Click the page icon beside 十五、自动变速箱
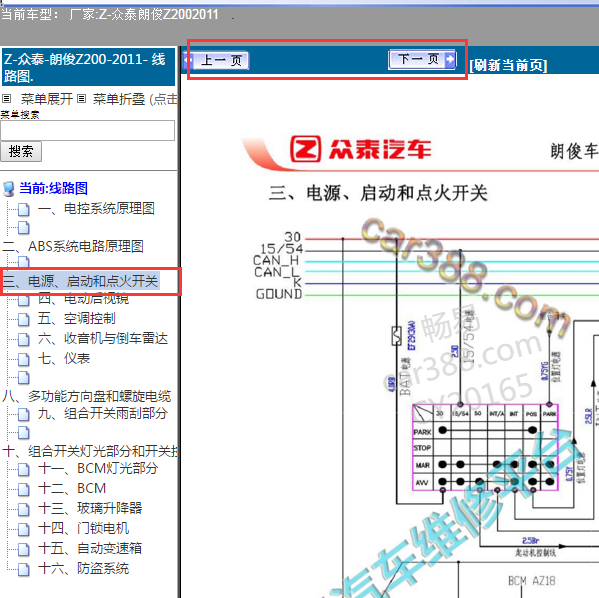The image size is (599, 598). 24,549
